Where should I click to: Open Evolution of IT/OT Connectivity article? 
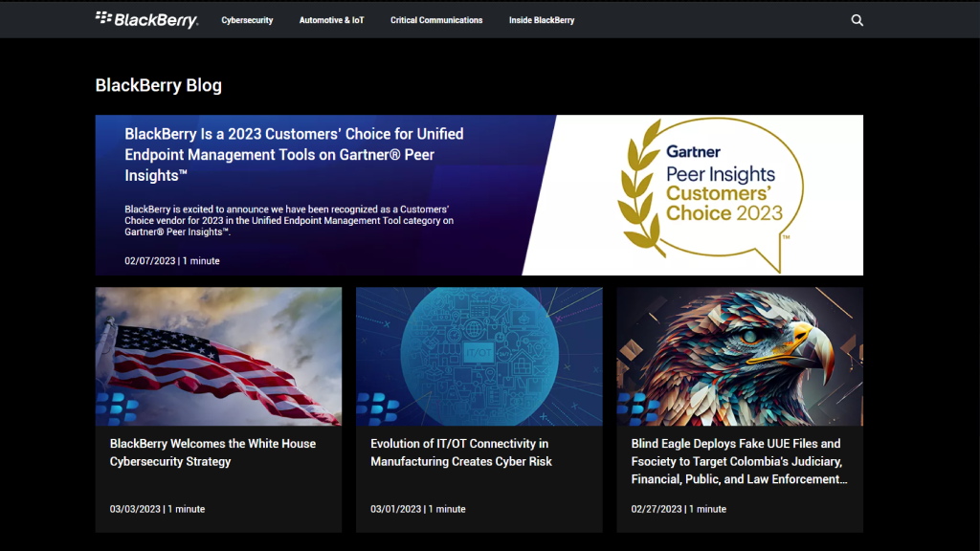[460, 452]
